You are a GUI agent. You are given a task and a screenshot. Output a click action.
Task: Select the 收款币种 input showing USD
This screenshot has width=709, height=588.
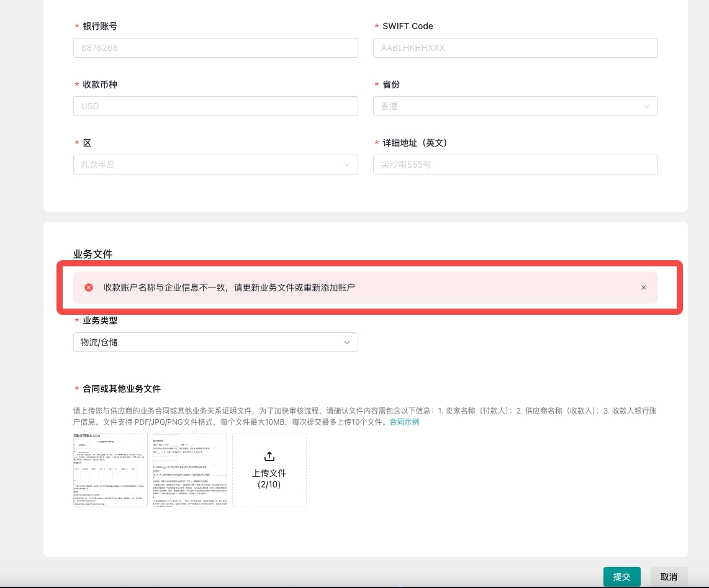215,106
